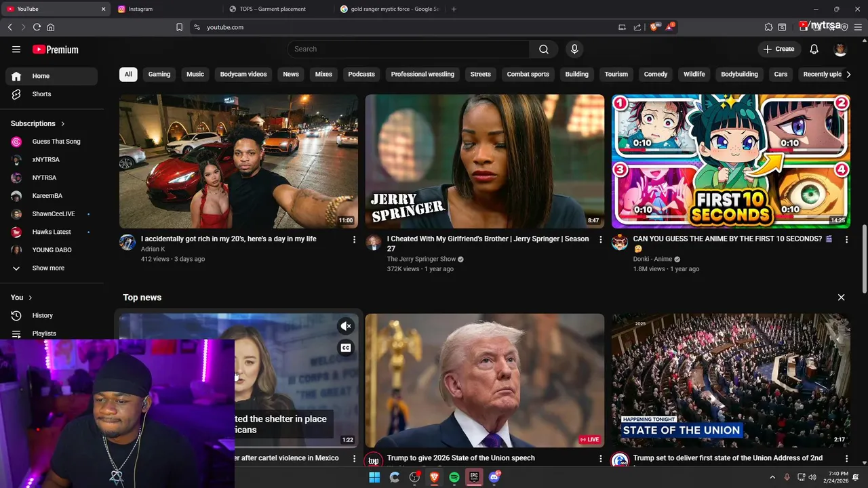Select the All category chip
The image size is (868, 488).
pyautogui.click(x=128, y=74)
